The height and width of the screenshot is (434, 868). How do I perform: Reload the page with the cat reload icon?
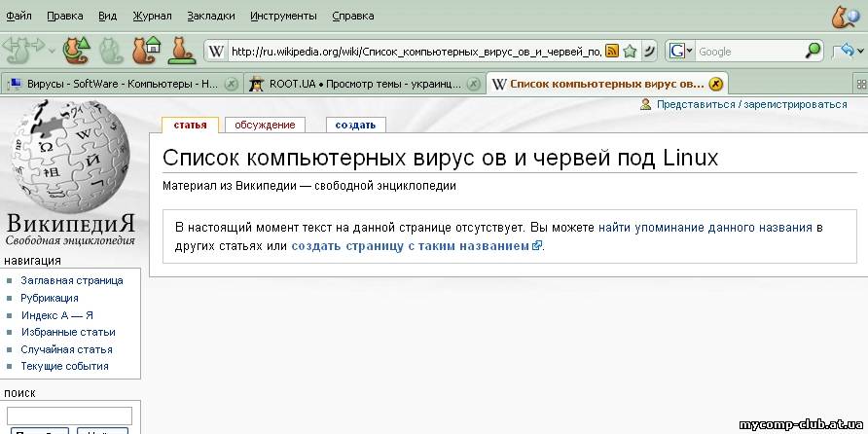click(x=76, y=51)
